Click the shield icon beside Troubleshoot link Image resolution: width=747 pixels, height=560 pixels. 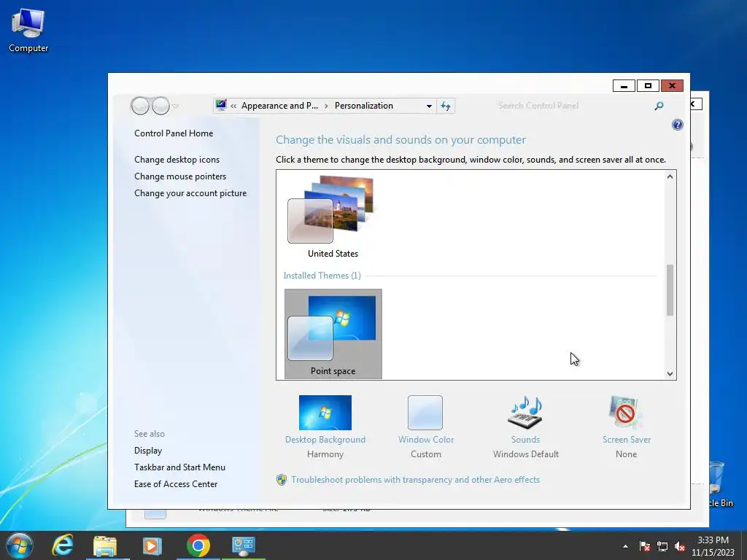tap(282, 480)
